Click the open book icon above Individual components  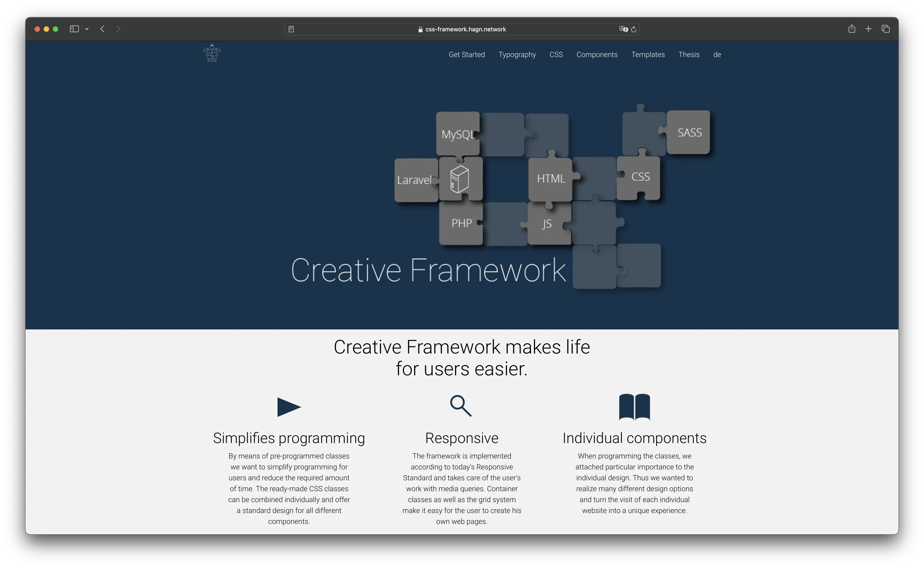point(634,407)
